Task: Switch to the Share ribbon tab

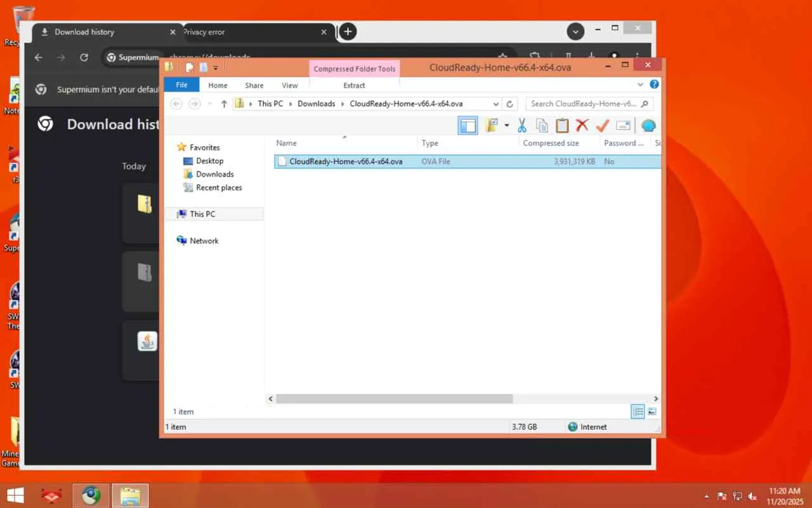Action: point(254,85)
